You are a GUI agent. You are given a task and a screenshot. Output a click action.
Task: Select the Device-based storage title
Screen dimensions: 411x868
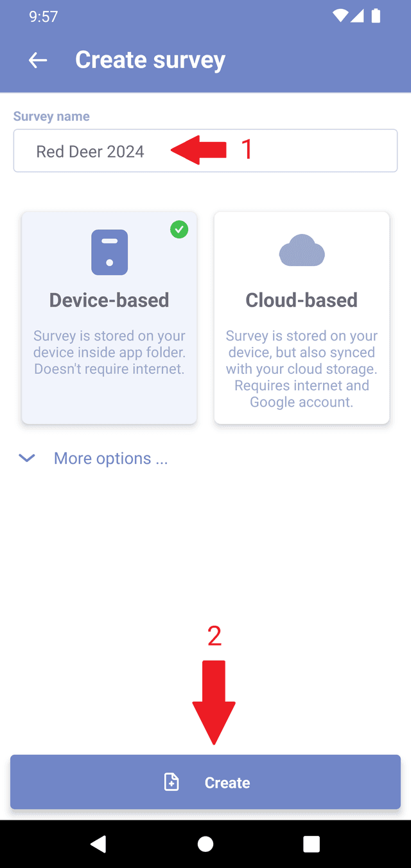[109, 300]
